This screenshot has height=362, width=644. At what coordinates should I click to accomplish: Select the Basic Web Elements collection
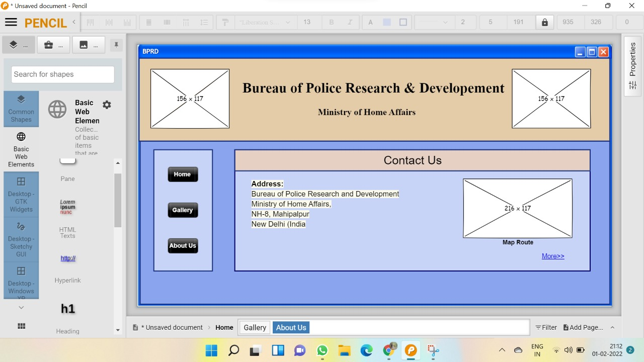coord(21,149)
